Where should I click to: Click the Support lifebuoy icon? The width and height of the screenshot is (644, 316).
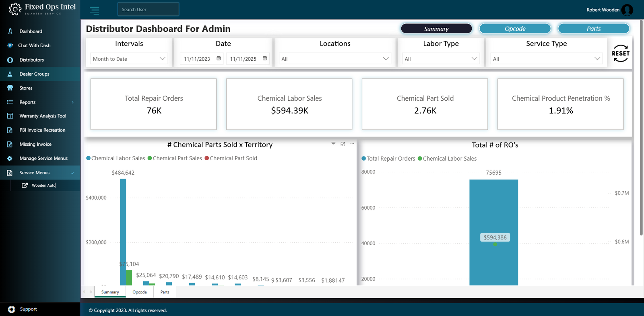pyautogui.click(x=12, y=309)
